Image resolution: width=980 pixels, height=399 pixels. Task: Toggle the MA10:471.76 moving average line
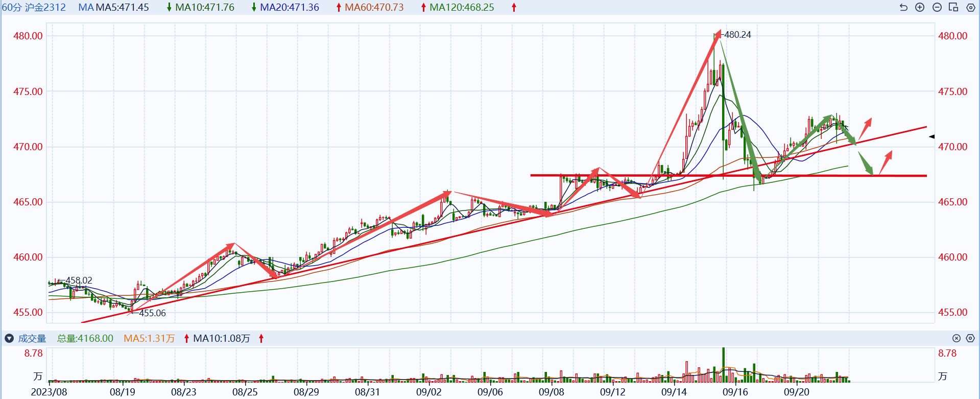[x=204, y=7]
